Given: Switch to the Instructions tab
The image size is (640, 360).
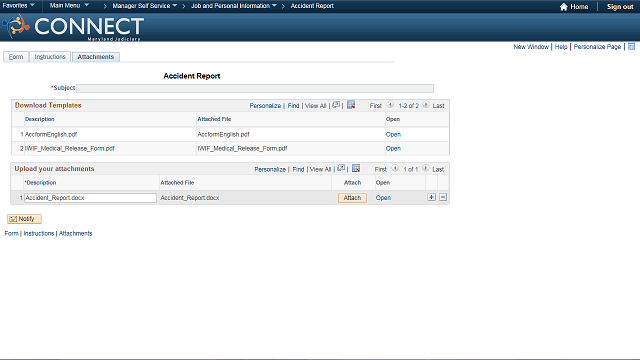Looking at the screenshot, I should pyautogui.click(x=50, y=57).
